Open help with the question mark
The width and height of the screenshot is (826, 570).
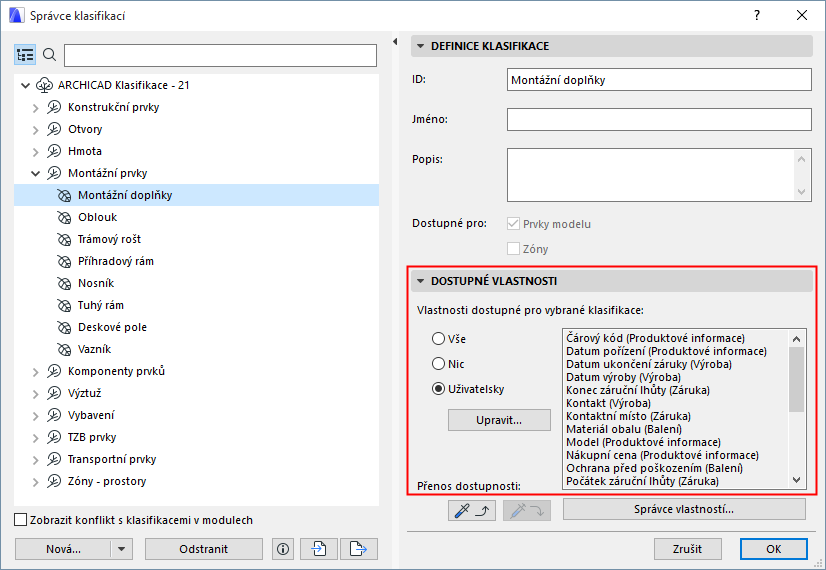click(x=757, y=15)
